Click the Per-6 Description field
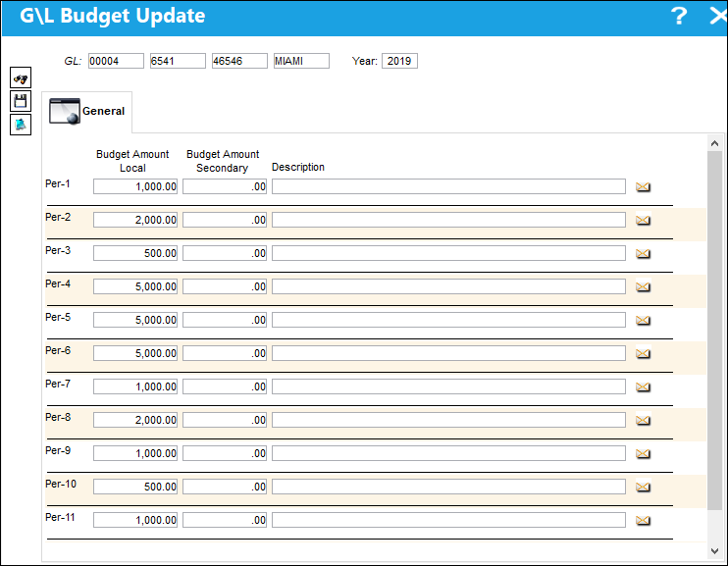The image size is (728, 566). pyautogui.click(x=449, y=354)
